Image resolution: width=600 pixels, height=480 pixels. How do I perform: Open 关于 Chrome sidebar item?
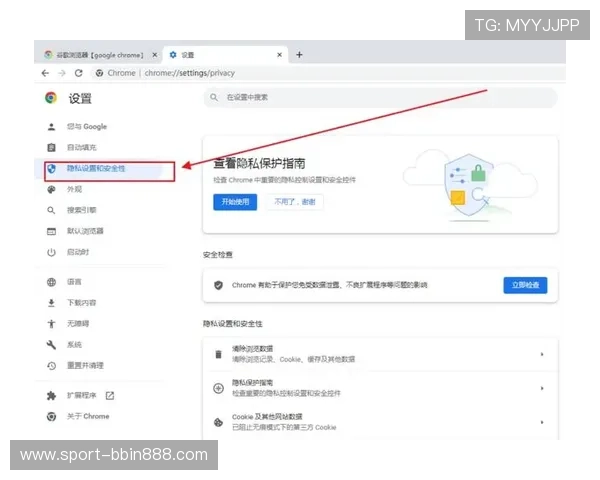(88, 416)
